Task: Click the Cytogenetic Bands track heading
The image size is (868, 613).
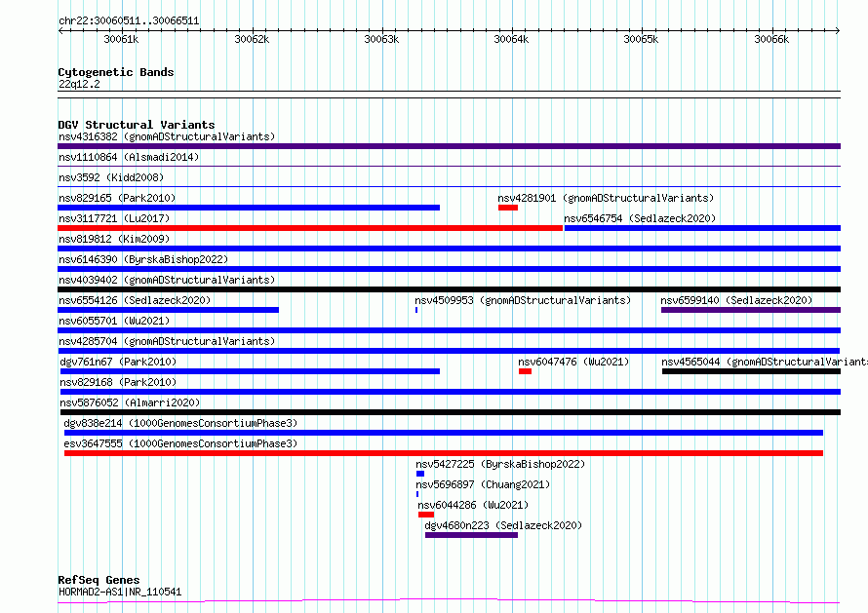Action: pos(116,72)
